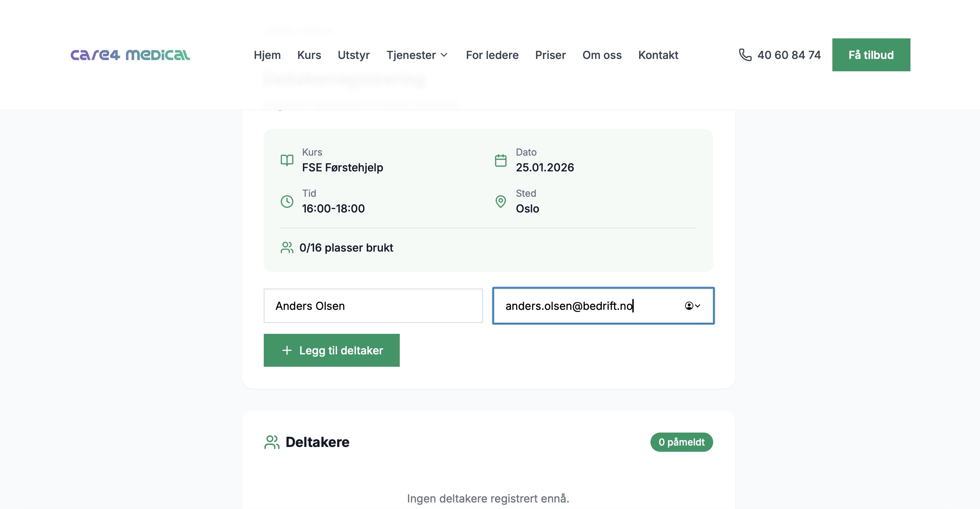Screen dimensions: 980x509
Task: Open the Kurs navigation item
Action: click(309, 55)
